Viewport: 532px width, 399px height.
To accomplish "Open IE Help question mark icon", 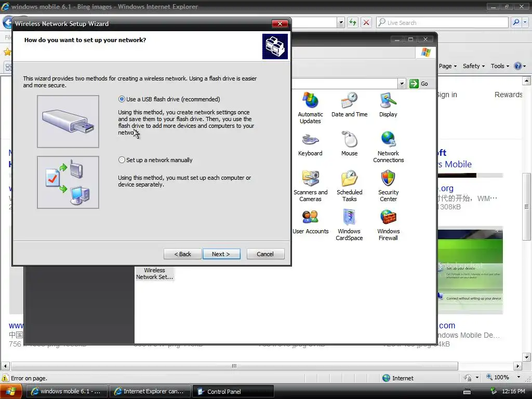I will tap(517, 66).
